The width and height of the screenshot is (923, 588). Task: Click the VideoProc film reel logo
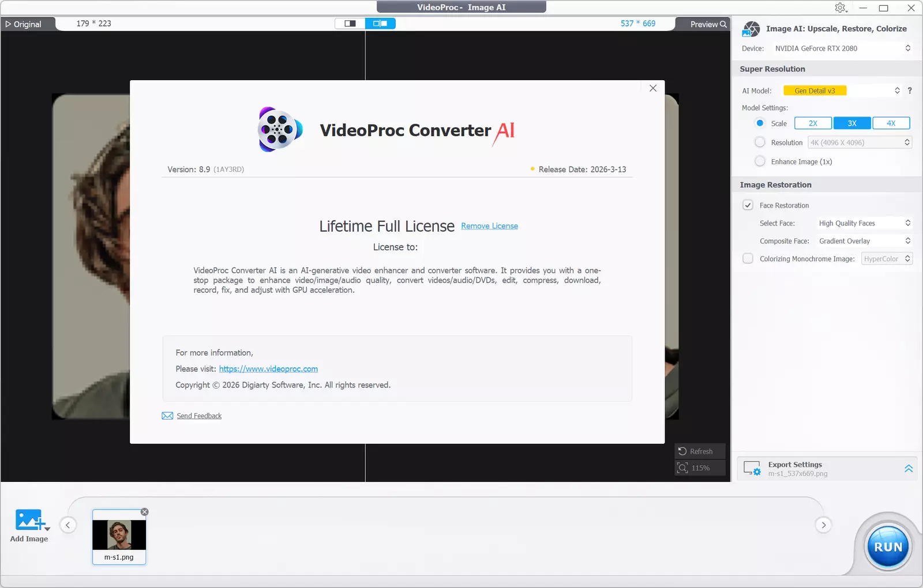click(x=280, y=130)
